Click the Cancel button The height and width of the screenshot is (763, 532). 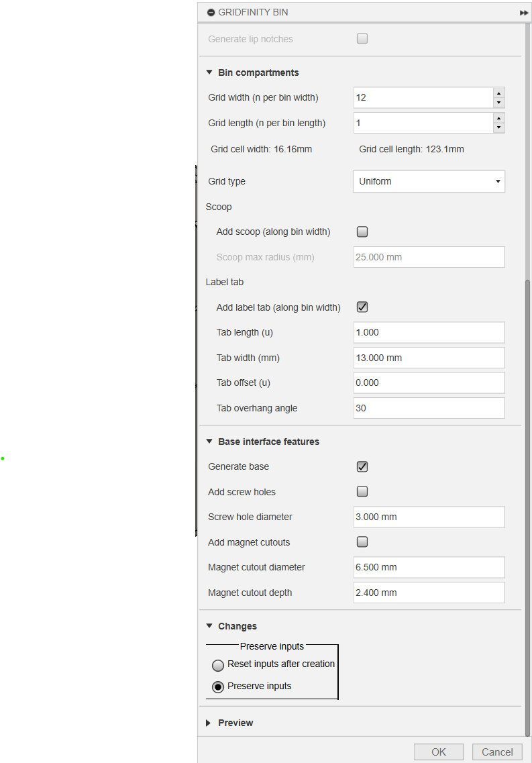pyautogui.click(x=497, y=752)
